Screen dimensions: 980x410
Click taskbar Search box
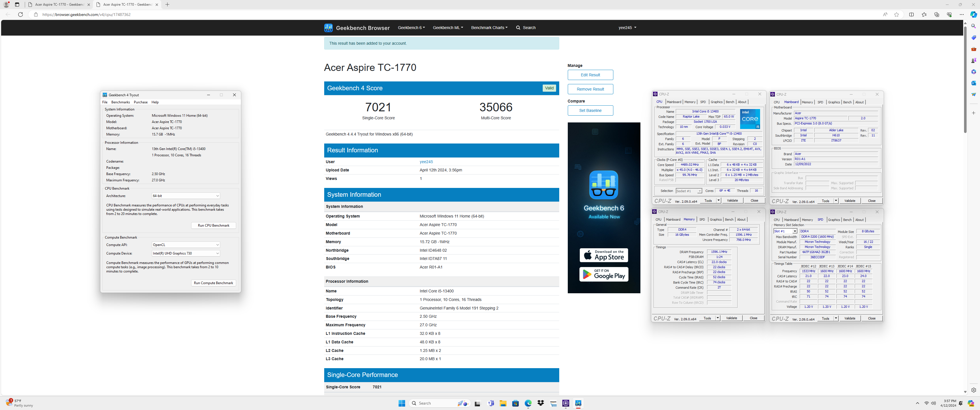[x=440, y=403]
